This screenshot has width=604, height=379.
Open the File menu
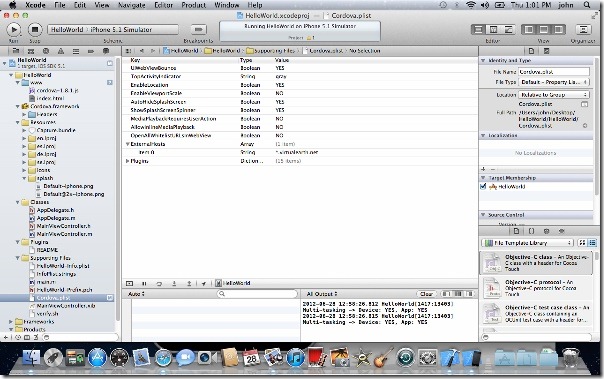(x=60, y=5)
